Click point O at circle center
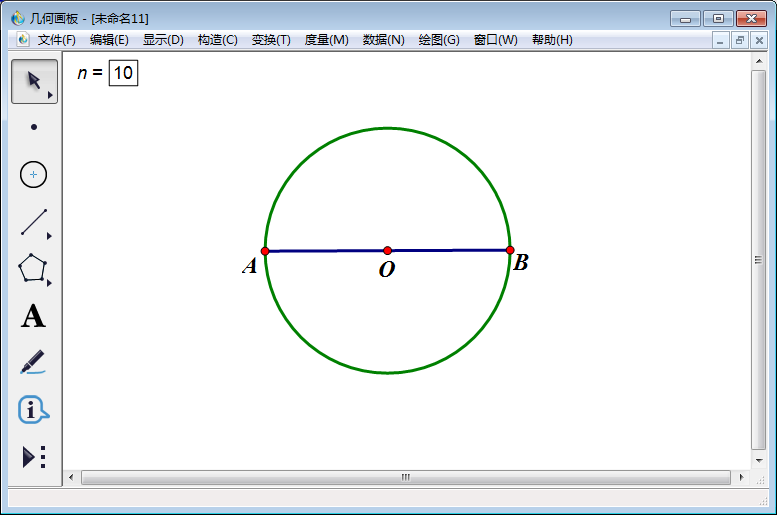777x515 pixels. [387, 250]
